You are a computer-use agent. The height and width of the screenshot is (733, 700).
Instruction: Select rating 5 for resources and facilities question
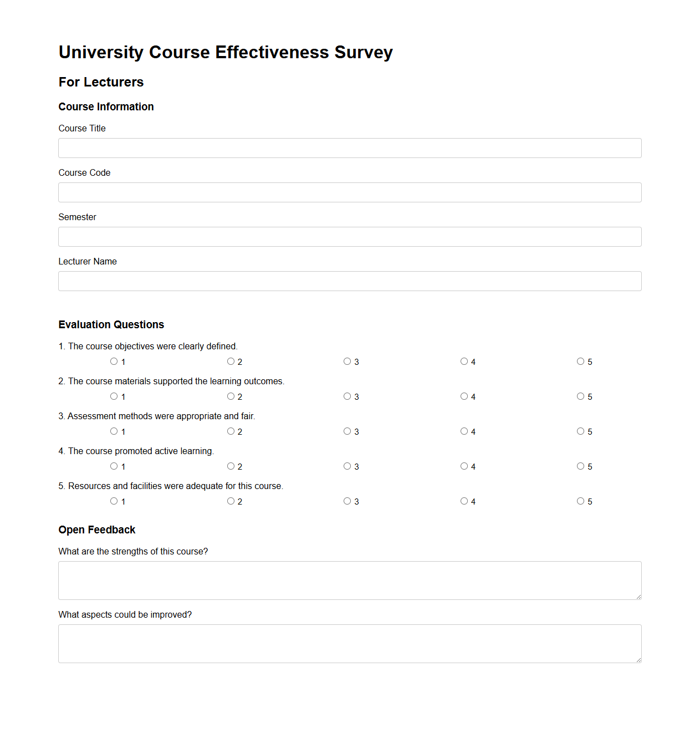point(580,501)
